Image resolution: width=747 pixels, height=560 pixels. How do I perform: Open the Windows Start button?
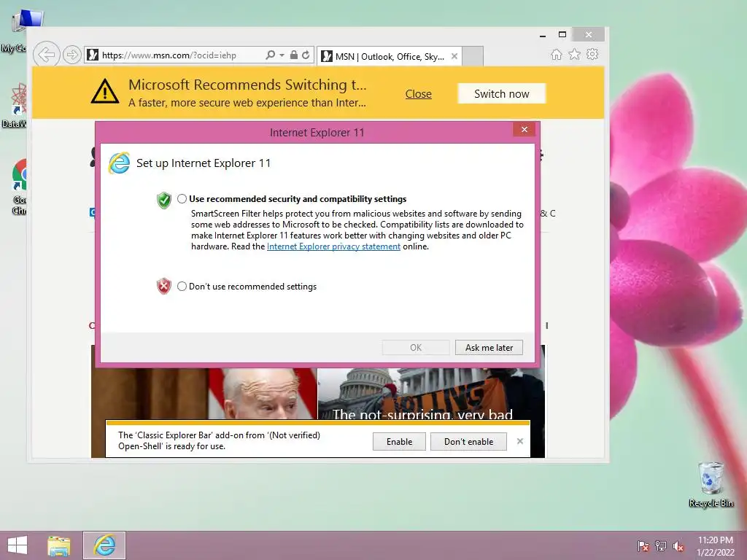pos(18,545)
